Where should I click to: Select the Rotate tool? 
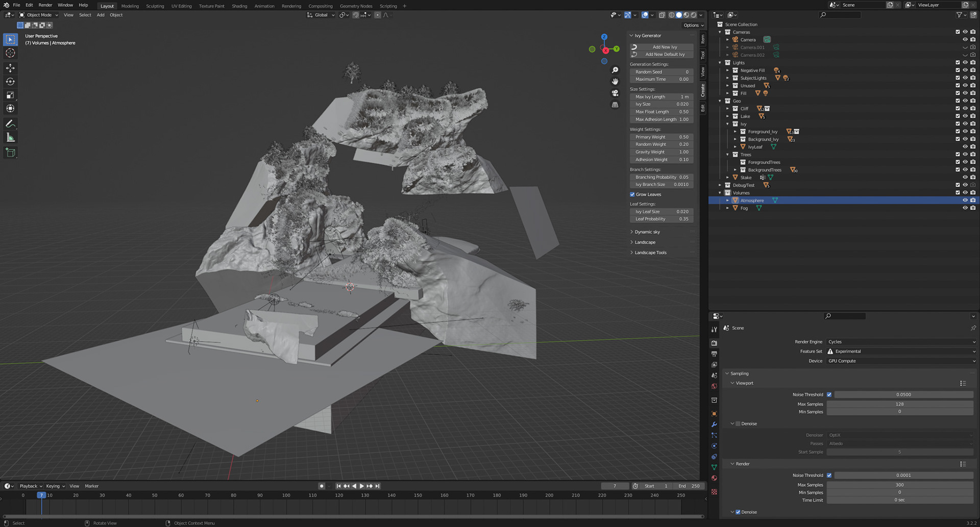click(x=10, y=82)
